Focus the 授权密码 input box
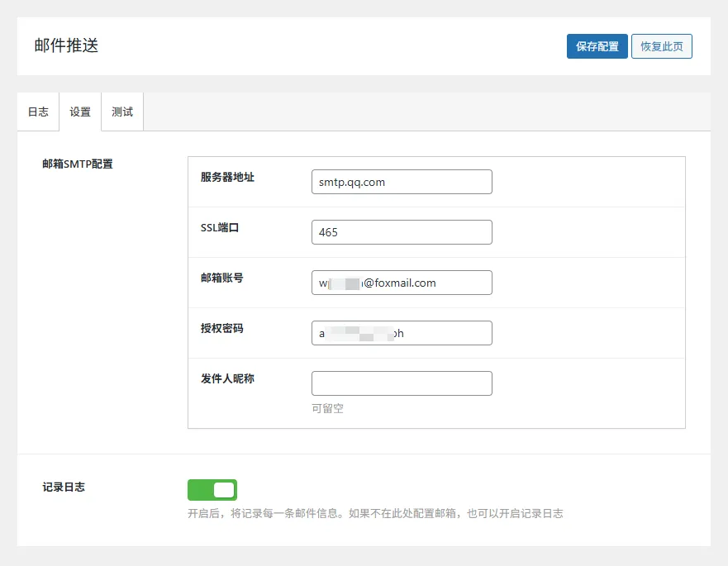The height and width of the screenshot is (566, 728). [402, 333]
